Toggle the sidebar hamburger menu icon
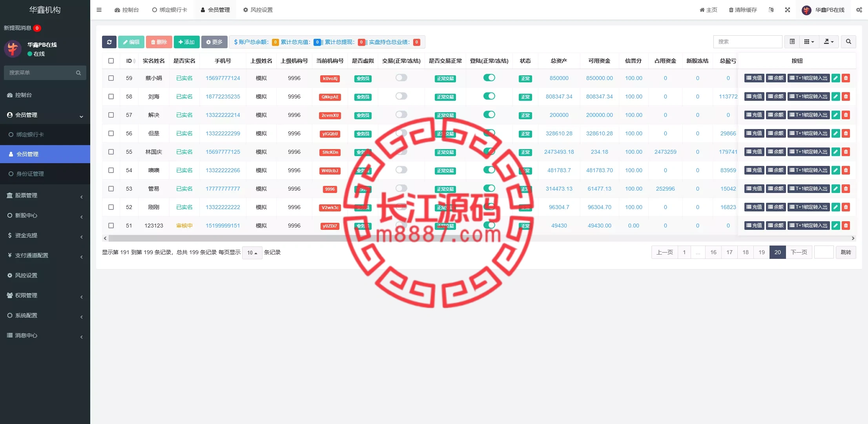 tap(99, 10)
